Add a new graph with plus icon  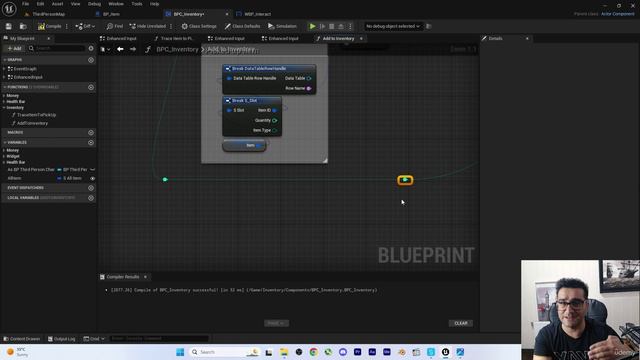pyautogui.click(x=91, y=60)
